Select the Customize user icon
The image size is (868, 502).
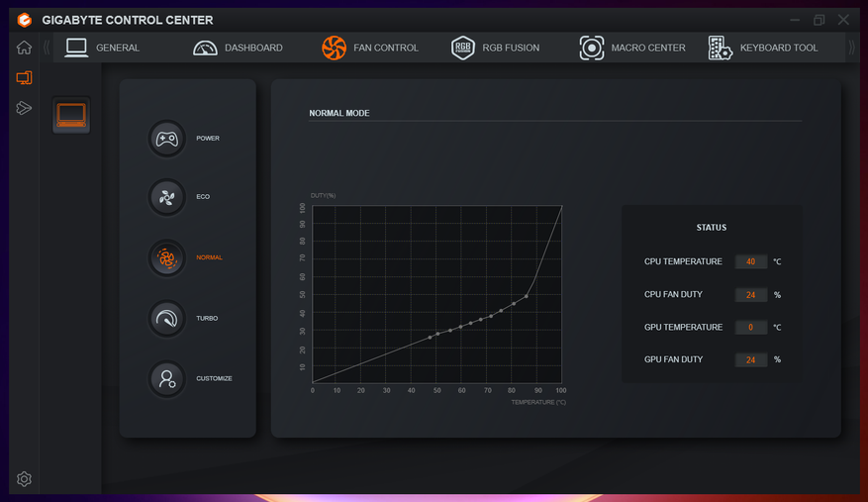(166, 378)
